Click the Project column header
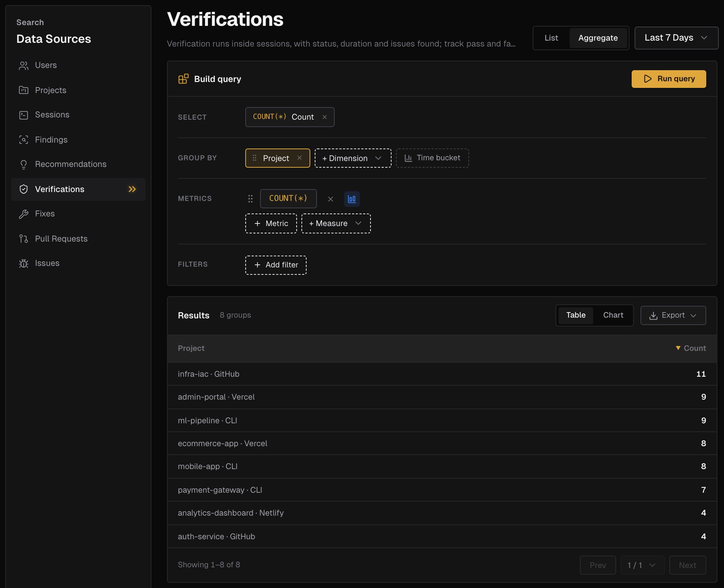724x588 pixels. point(191,348)
